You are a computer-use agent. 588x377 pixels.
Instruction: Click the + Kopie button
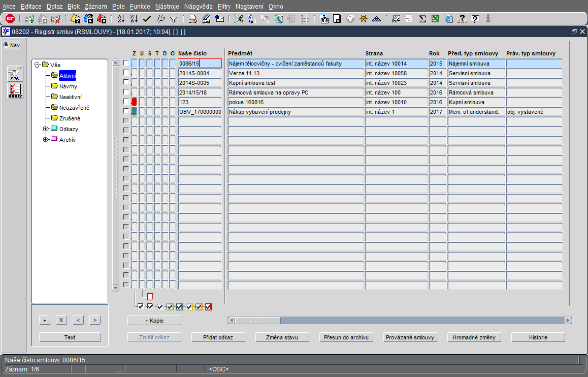154,321
